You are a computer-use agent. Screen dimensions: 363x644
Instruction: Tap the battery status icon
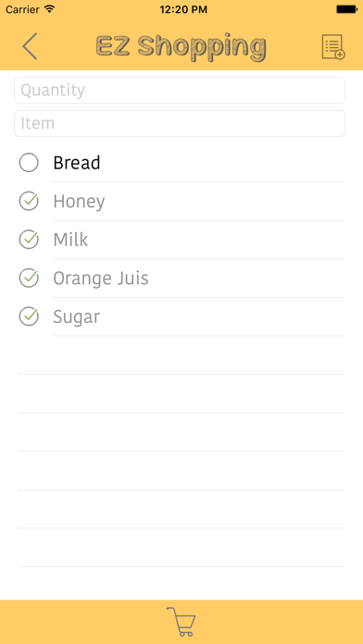(346, 9)
